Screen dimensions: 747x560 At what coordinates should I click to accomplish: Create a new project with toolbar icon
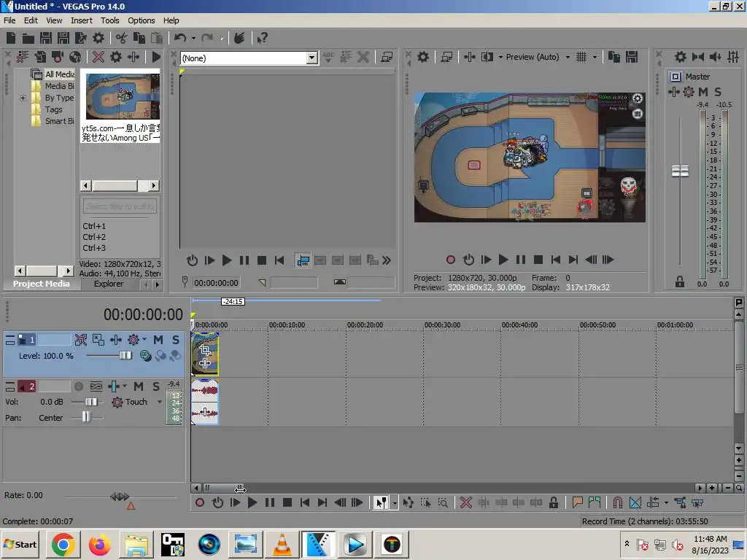tap(11, 38)
